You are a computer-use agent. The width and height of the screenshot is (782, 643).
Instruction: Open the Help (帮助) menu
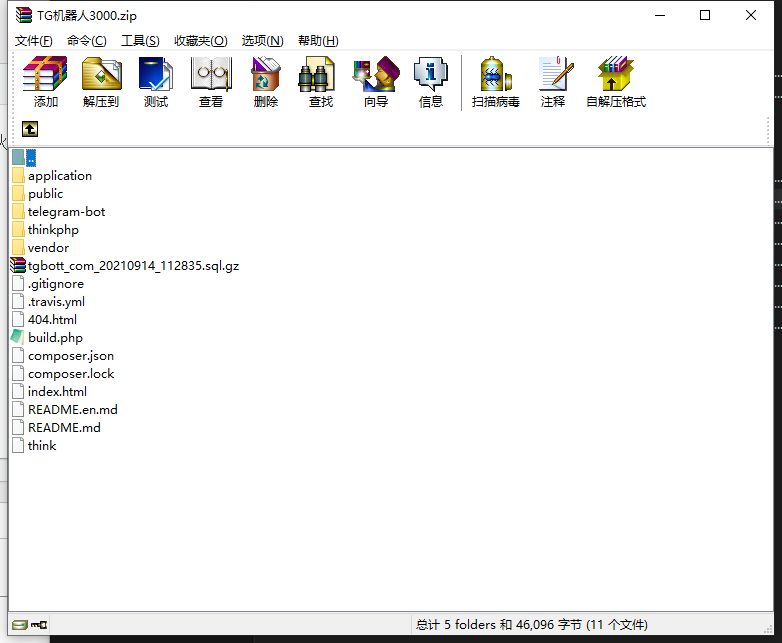pyautogui.click(x=318, y=41)
